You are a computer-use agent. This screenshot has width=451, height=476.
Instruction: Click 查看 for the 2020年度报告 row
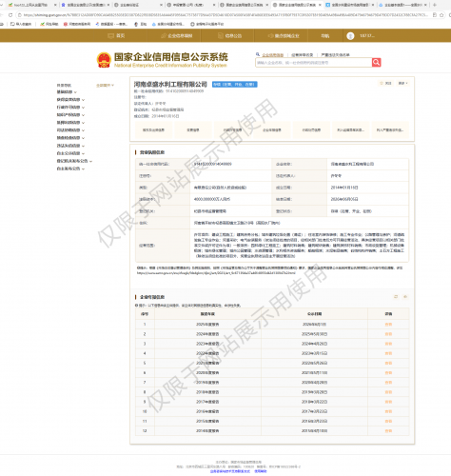[388, 373]
